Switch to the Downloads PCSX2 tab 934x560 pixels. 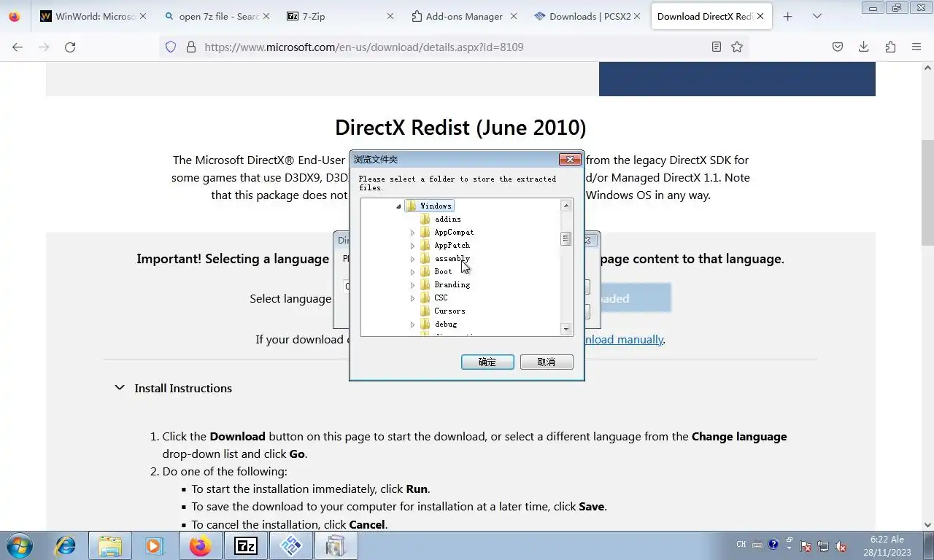[x=586, y=16]
